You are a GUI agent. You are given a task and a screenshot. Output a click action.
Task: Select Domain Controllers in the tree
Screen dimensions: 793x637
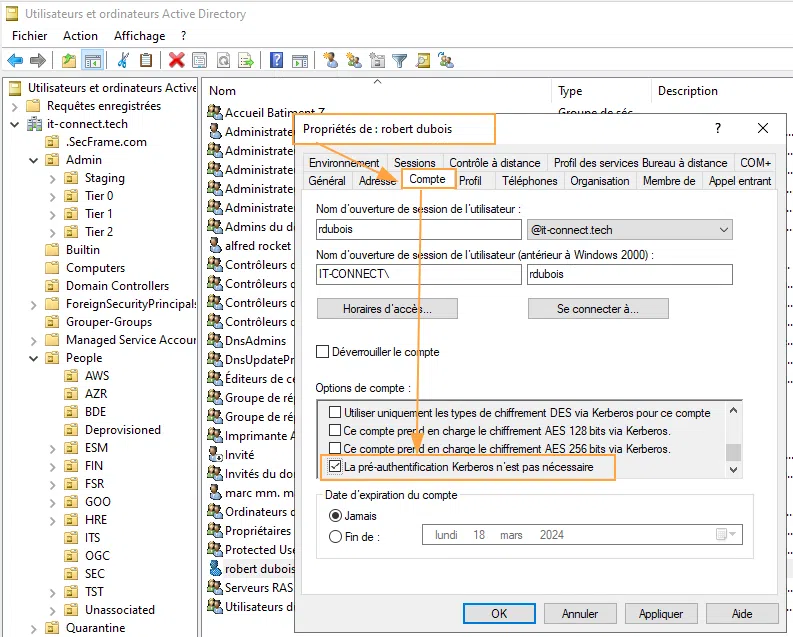[x=117, y=286]
